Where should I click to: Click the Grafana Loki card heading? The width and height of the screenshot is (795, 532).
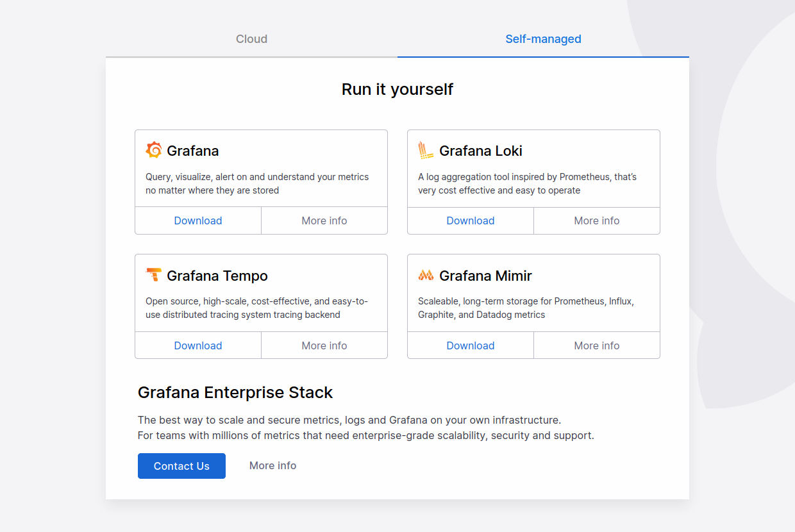[480, 151]
